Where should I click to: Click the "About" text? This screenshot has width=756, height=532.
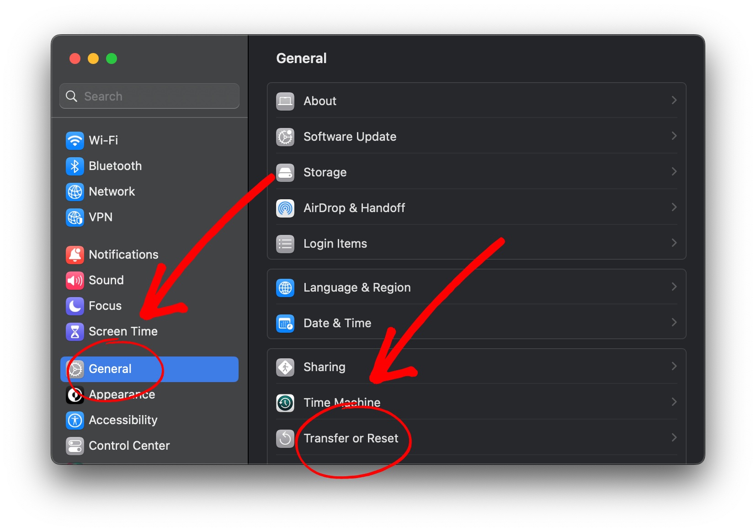[320, 101]
